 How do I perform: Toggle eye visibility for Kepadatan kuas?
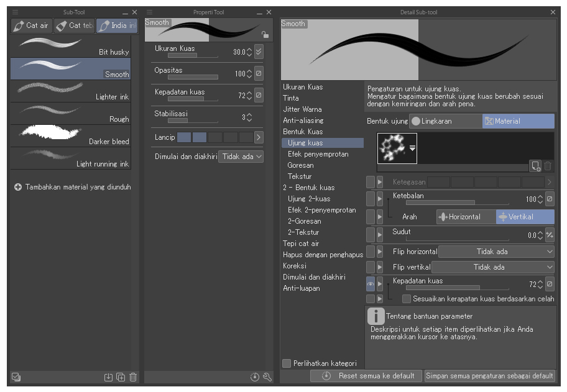(371, 284)
